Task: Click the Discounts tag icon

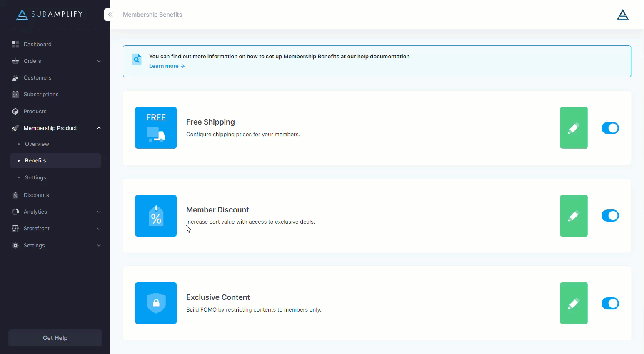Action: (x=15, y=195)
